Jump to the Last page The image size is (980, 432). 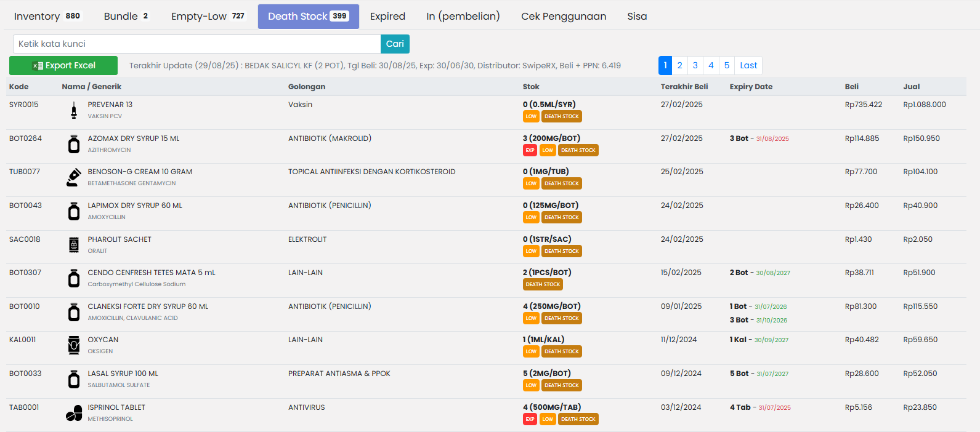point(748,65)
